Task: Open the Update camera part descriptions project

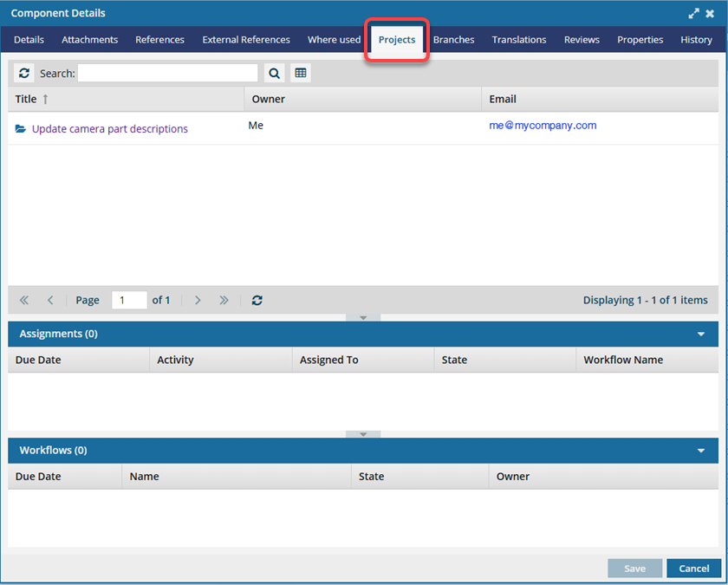Action: (x=109, y=129)
